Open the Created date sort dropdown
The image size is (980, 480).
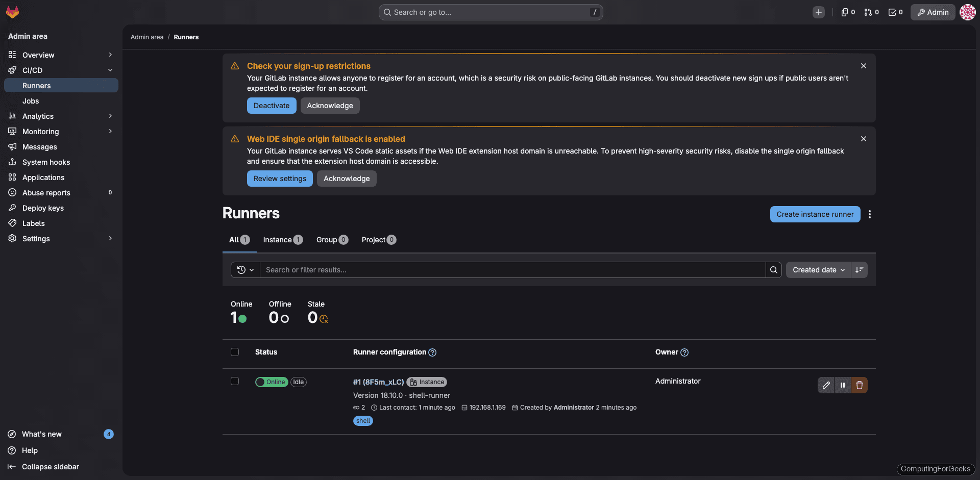(818, 269)
